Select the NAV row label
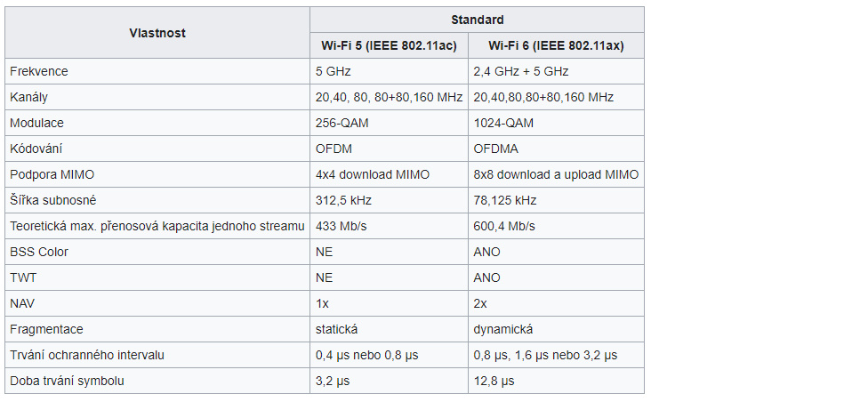Viewport: 868px width, 402px height. [22, 303]
